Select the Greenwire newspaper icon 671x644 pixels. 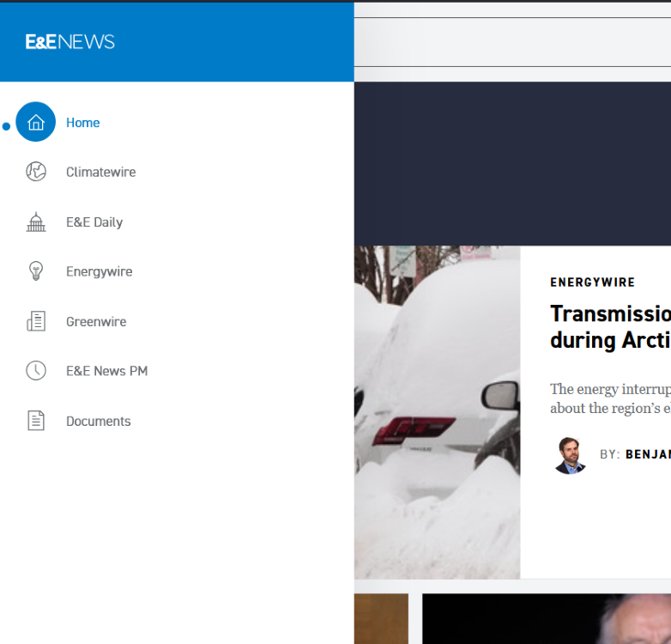[x=36, y=321]
